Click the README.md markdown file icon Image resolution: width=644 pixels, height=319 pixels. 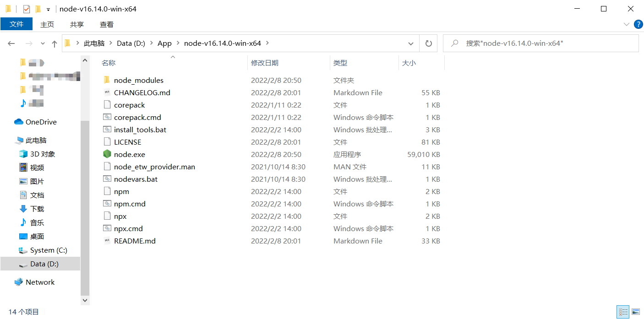107,241
